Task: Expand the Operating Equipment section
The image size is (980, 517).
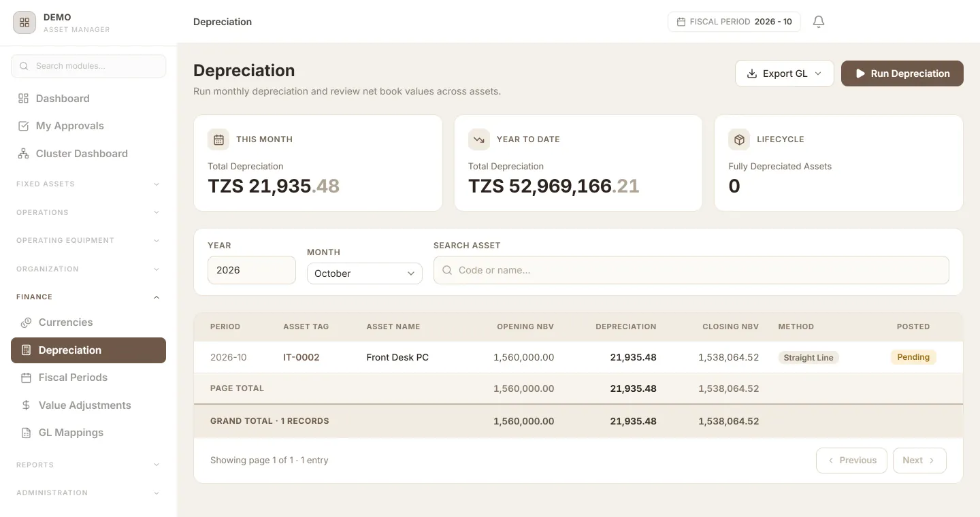Action: (88, 240)
